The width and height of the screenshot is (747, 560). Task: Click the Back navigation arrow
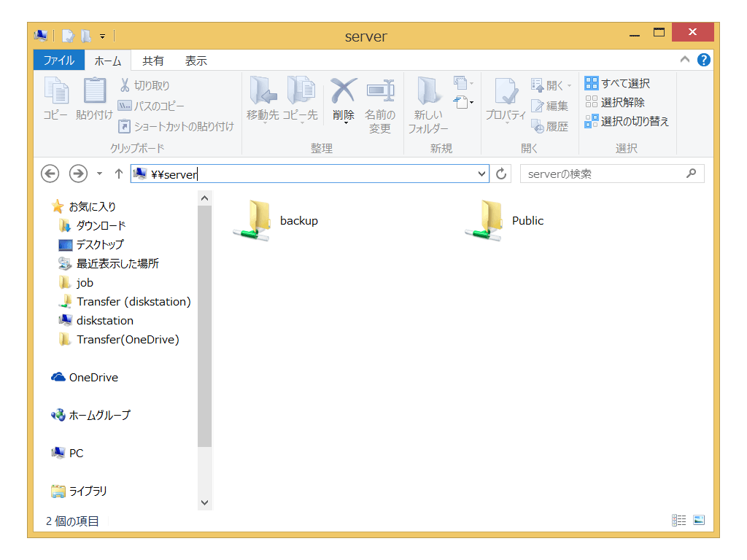click(x=50, y=174)
